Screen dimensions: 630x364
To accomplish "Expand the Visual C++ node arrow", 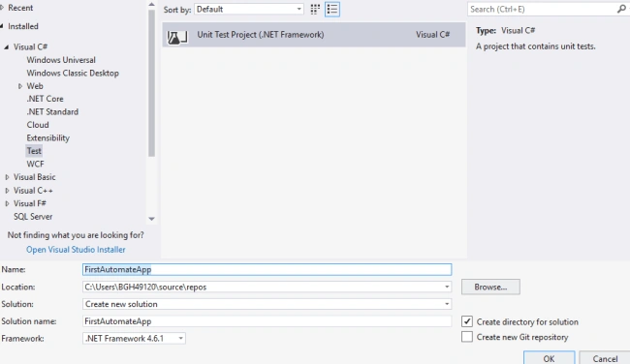I will point(7,190).
